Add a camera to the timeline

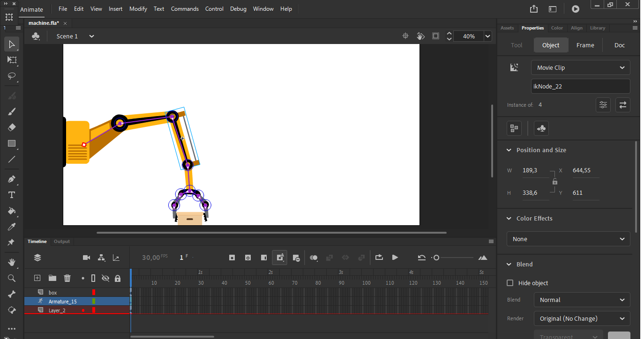(x=86, y=258)
